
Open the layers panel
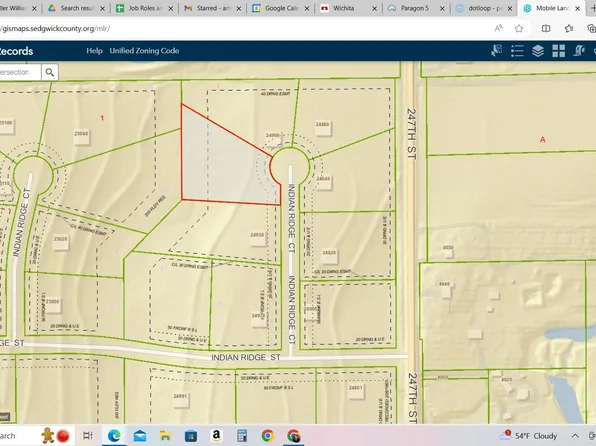coord(538,51)
